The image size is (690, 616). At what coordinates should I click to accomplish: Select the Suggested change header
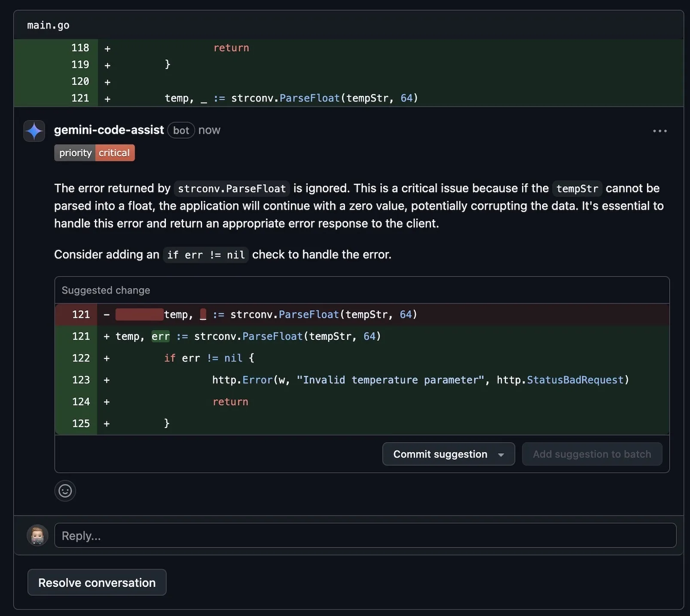[105, 290]
